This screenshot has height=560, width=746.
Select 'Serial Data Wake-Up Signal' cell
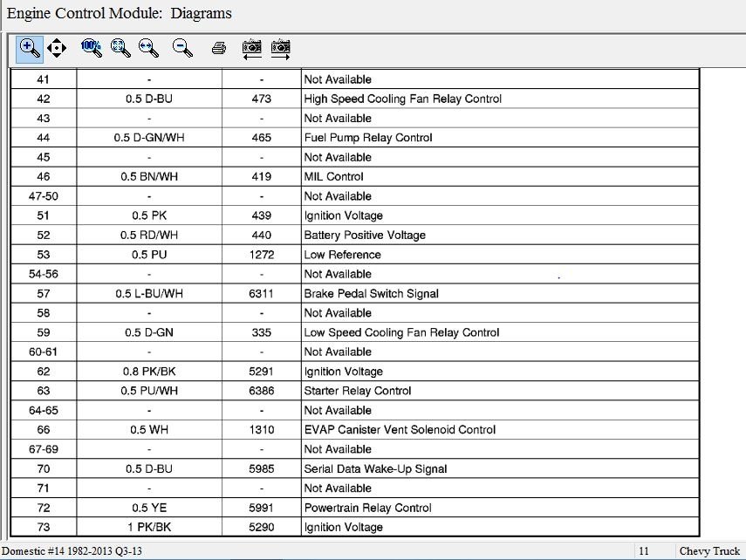[500, 468]
